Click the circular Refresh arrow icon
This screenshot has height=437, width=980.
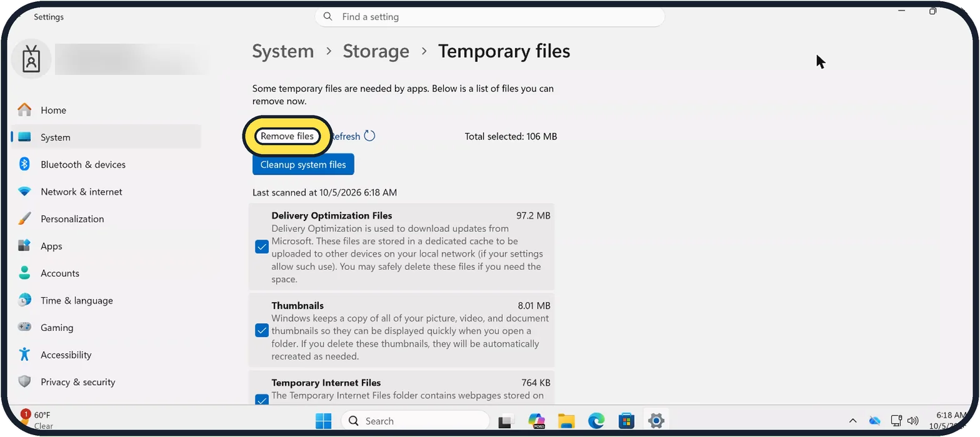click(369, 136)
